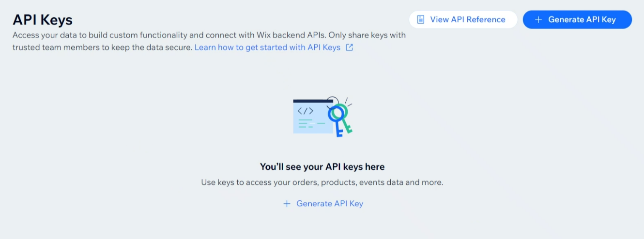Click the plus icon in center Generate link
The width and height of the screenshot is (644, 239).
[287, 204]
